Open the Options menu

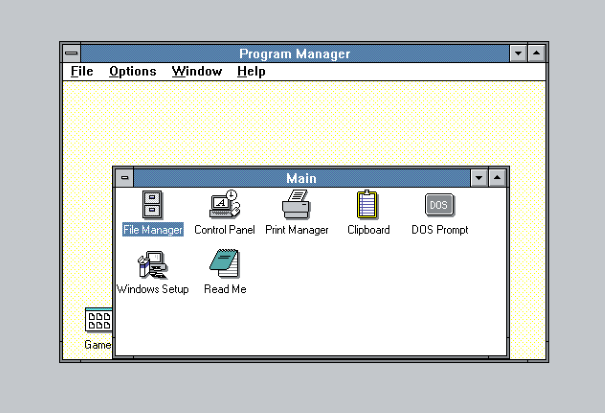pyautogui.click(x=133, y=71)
